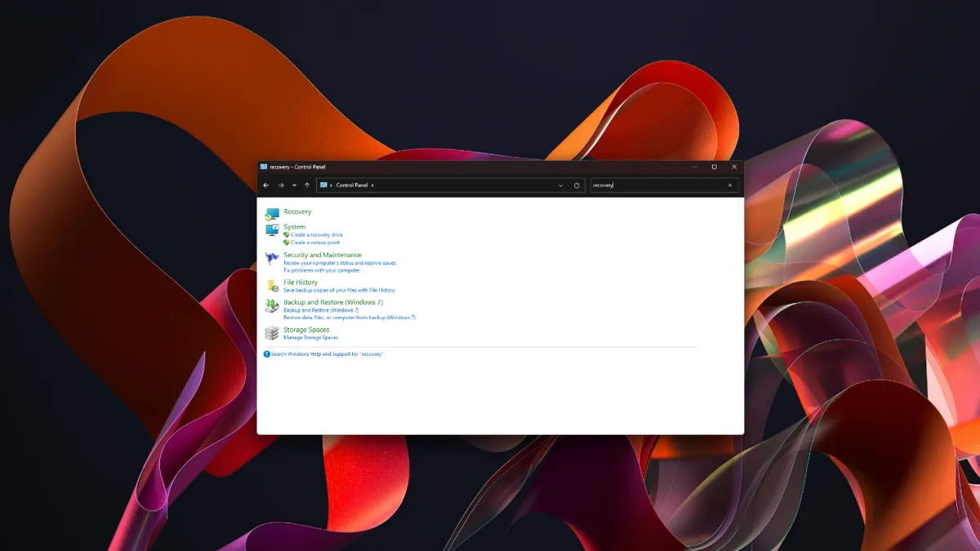Click the Security and Maintenance flag icon
The image size is (980, 551).
(x=272, y=259)
